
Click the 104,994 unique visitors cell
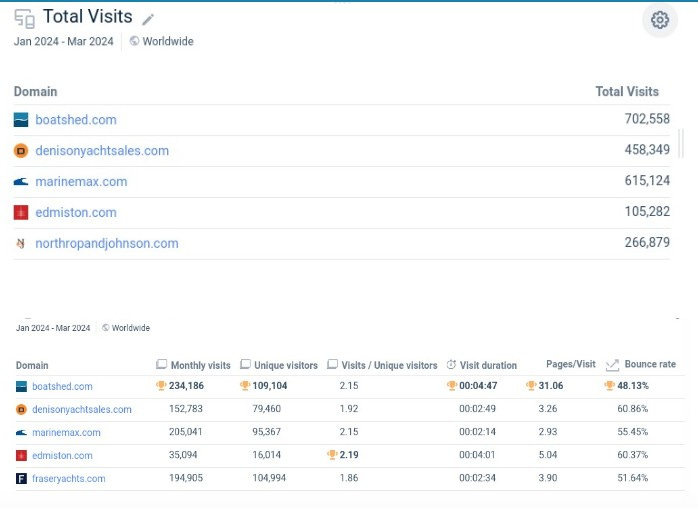269,478
